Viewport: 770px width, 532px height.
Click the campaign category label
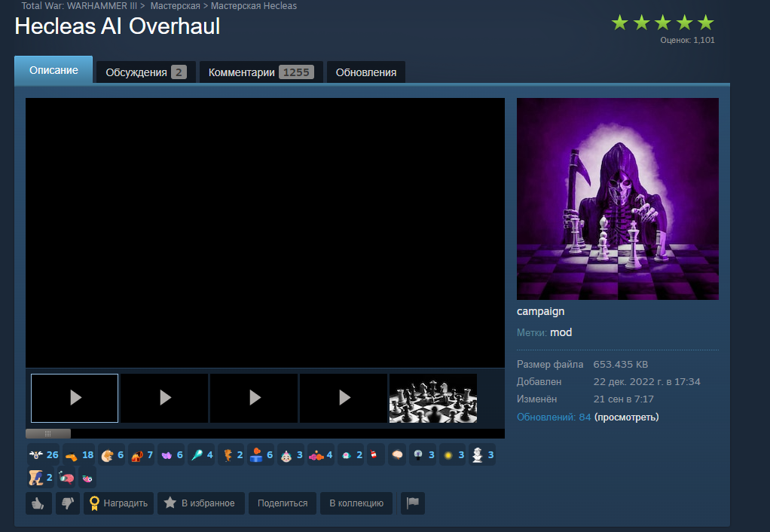(541, 311)
